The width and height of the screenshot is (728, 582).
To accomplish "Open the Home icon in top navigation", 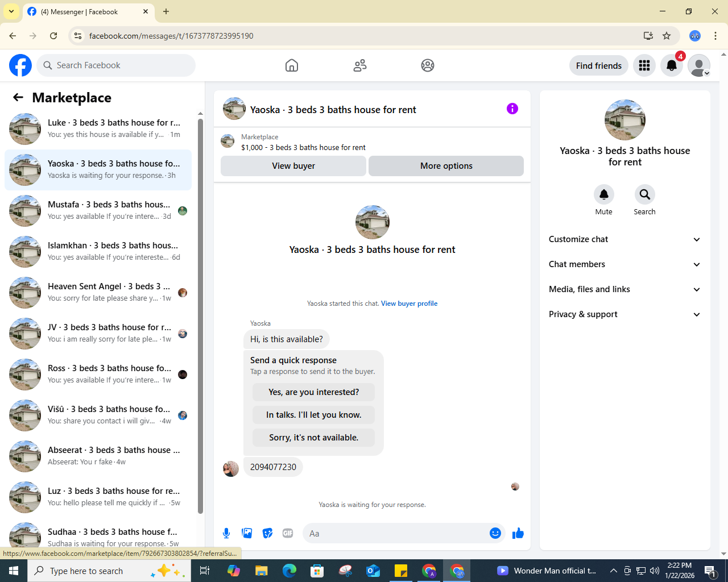I will tap(292, 65).
